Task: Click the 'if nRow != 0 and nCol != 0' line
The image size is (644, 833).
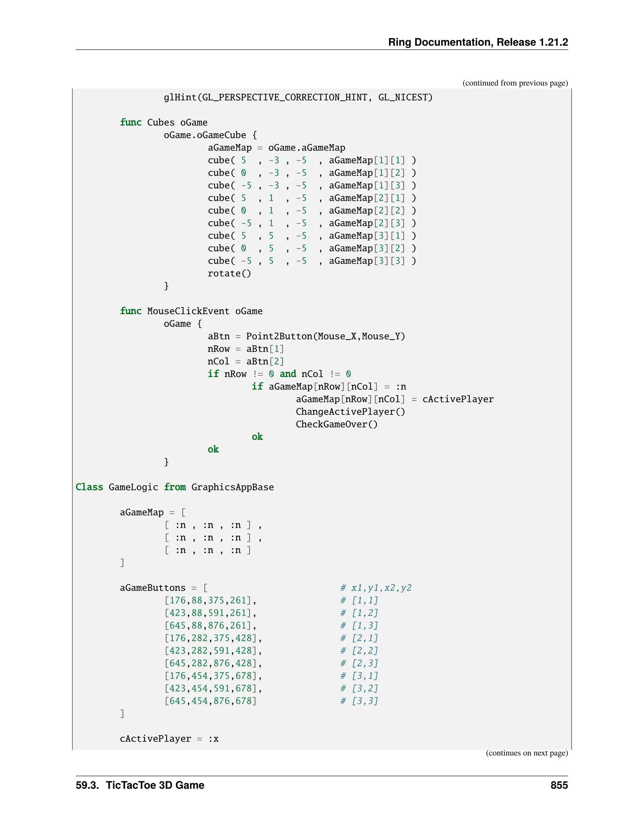Action: 279,374
